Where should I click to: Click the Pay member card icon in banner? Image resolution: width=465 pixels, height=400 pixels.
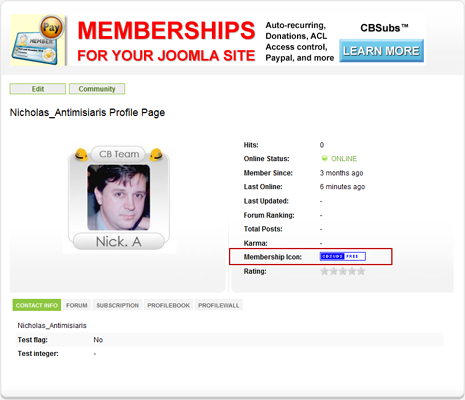pyautogui.click(x=38, y=40)
